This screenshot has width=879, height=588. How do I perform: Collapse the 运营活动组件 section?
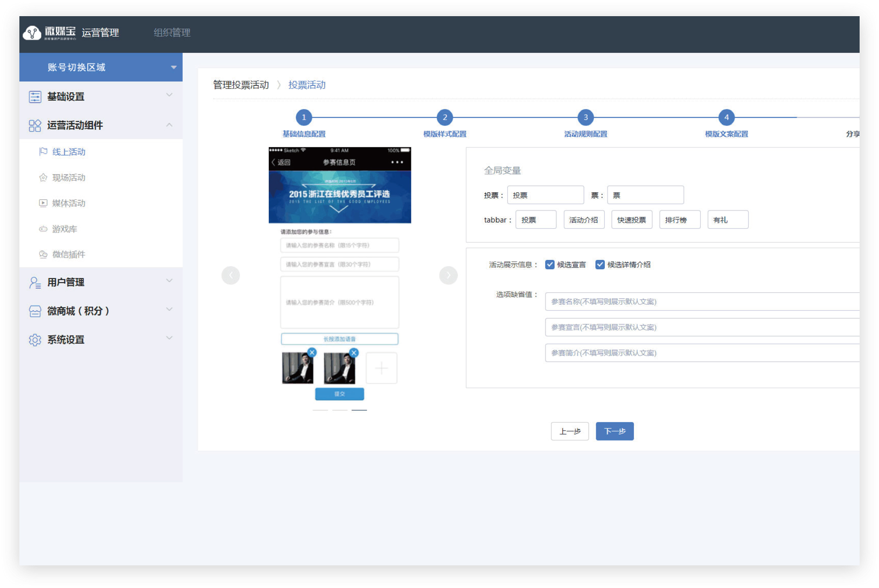point(169,125)
